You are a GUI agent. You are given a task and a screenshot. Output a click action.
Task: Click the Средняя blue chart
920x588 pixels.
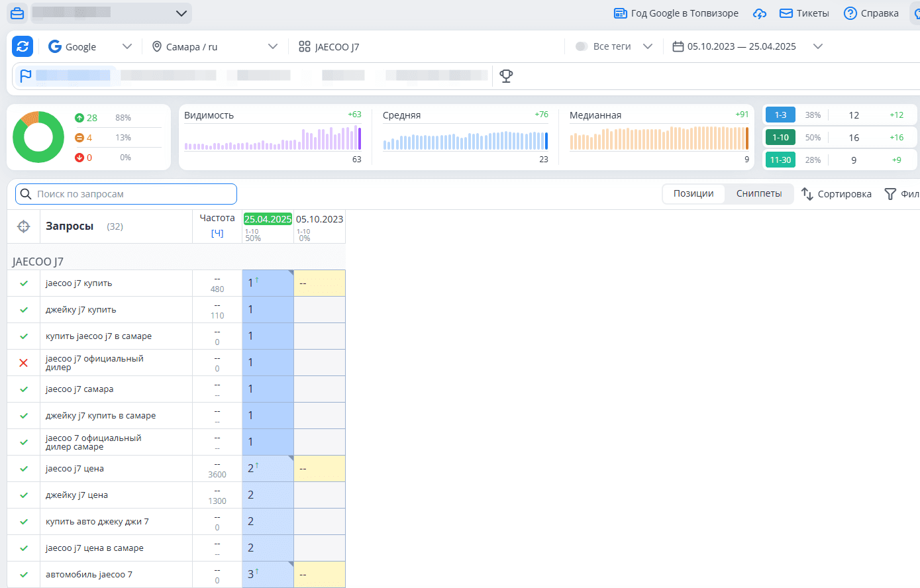coord(466,140)
